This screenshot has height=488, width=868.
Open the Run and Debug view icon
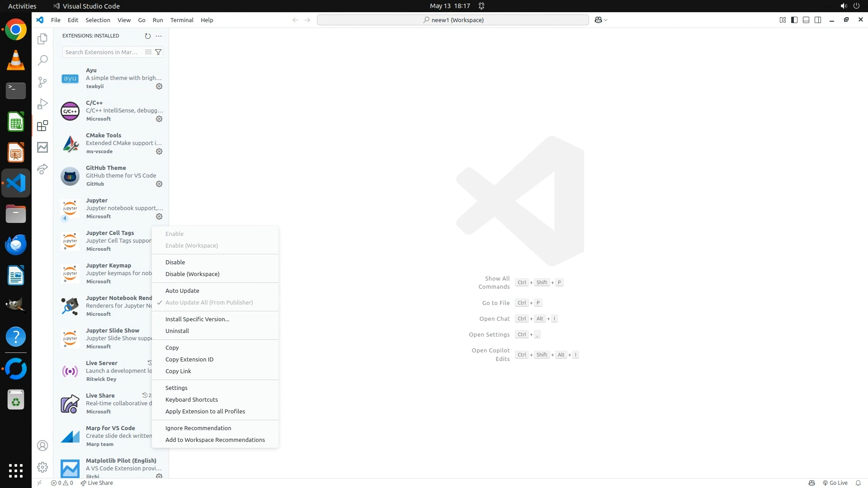42,104
